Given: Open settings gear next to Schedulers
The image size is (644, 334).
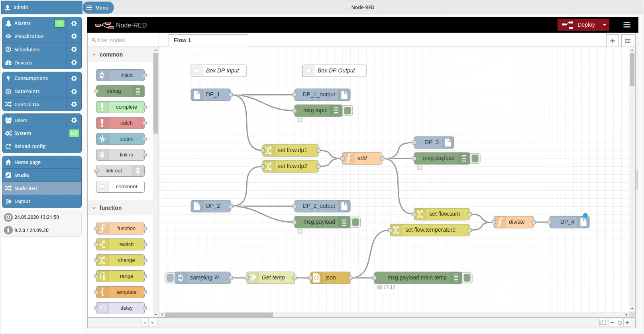Looking at the screenshot, I should pyautogui.click(x=74, y=49).
